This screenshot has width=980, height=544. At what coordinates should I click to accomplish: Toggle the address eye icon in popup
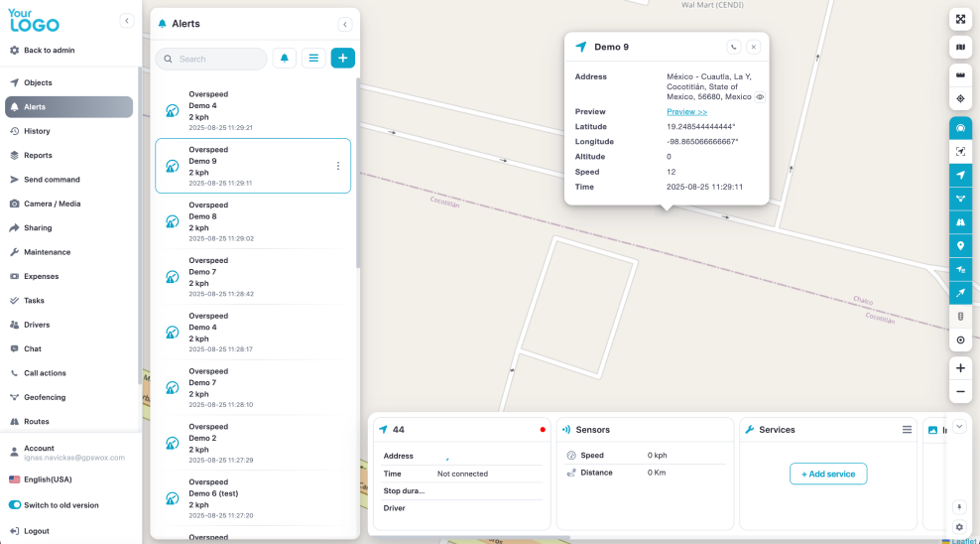pos(760,97)
